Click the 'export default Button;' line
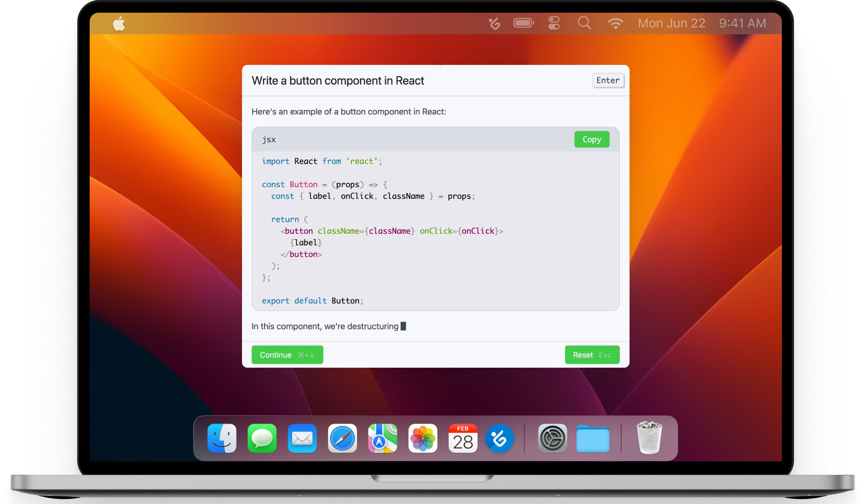 pyautogui.click(x=312, y=301)
